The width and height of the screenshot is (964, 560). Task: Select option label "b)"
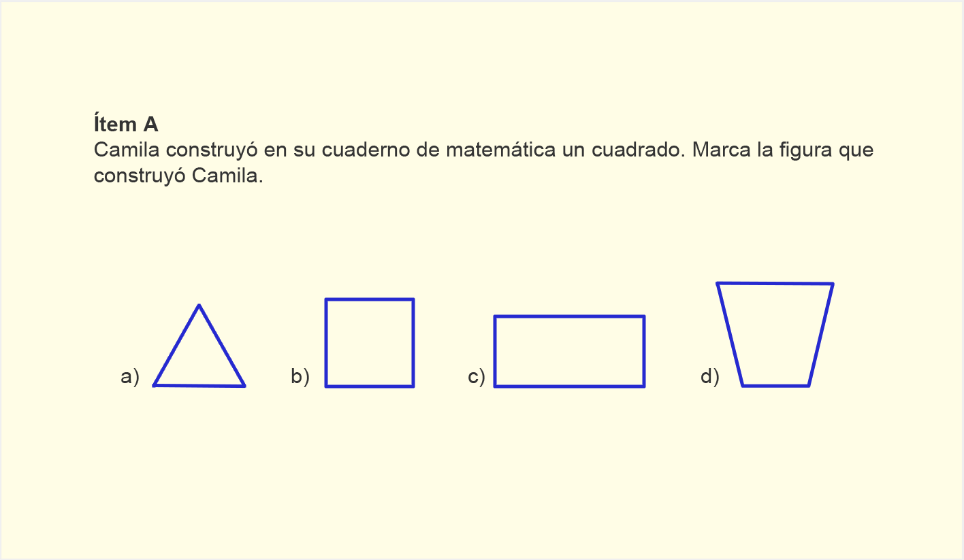pyautogui.click(x=300, y=376)
